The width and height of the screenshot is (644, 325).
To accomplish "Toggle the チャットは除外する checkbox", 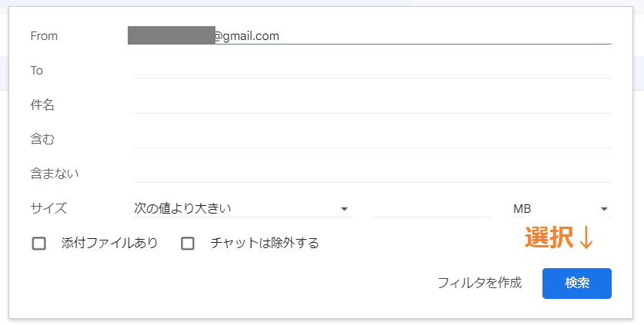I will pos(188,244).
